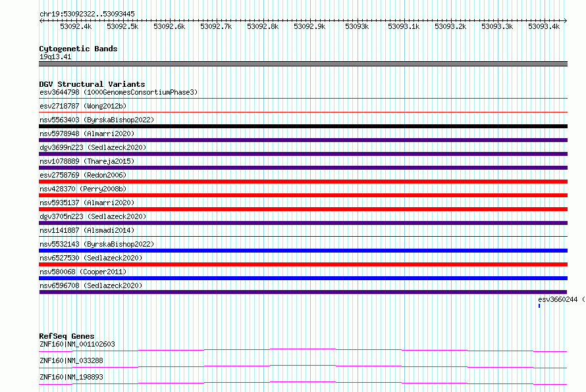Click the blue bar under nsv580068

coord(303,278)
